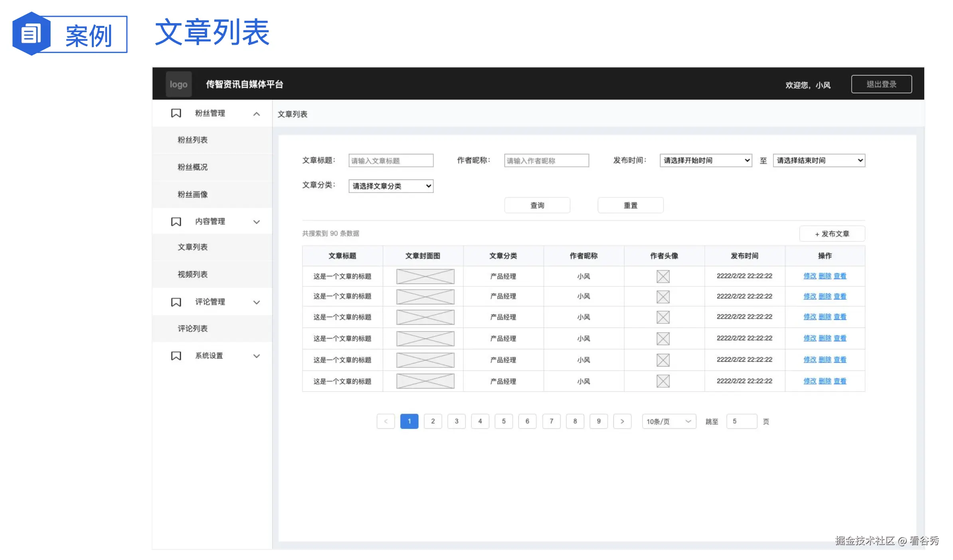Click the next page arrow in pagination
Viewport: 953px width, 560px height.
click(x=622, y=421)
